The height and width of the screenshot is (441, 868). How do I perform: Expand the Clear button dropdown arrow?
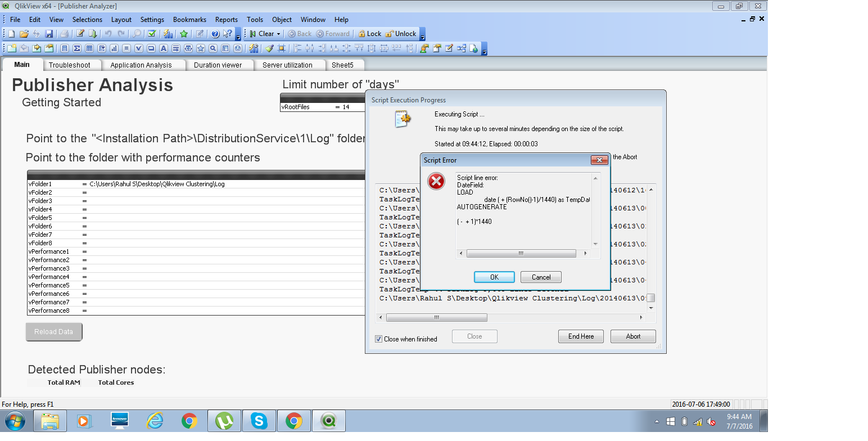pyautogui.click(x=278, y=34)
